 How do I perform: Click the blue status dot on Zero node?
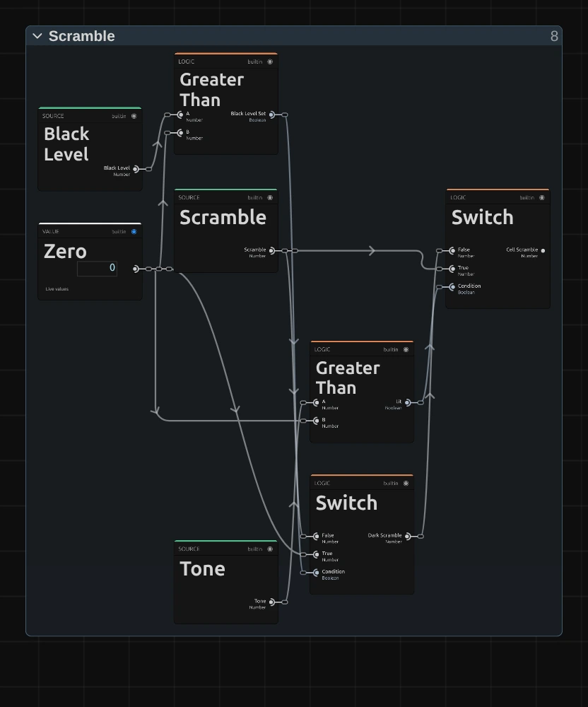[134, 232]
